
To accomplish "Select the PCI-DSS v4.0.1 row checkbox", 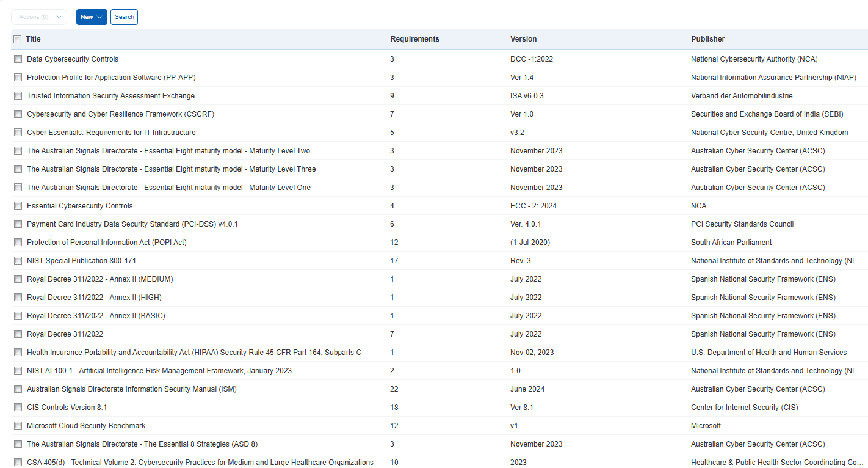I will coord(18,224).
